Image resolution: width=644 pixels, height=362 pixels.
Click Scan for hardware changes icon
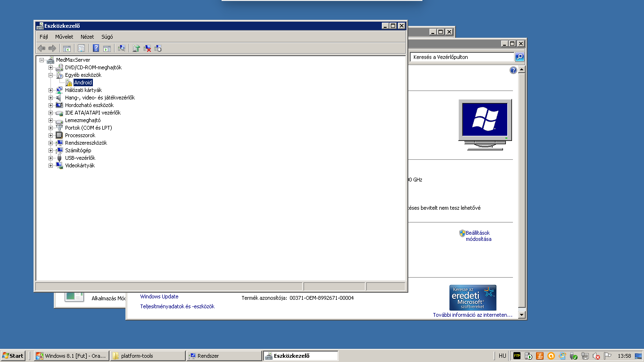click(x=121, y=48)
